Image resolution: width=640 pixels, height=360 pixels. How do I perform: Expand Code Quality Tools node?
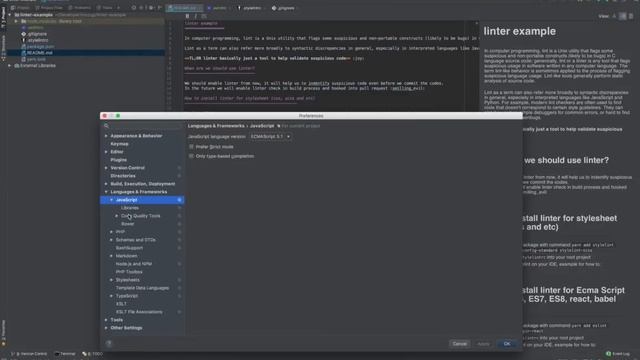tap(117, 216)
